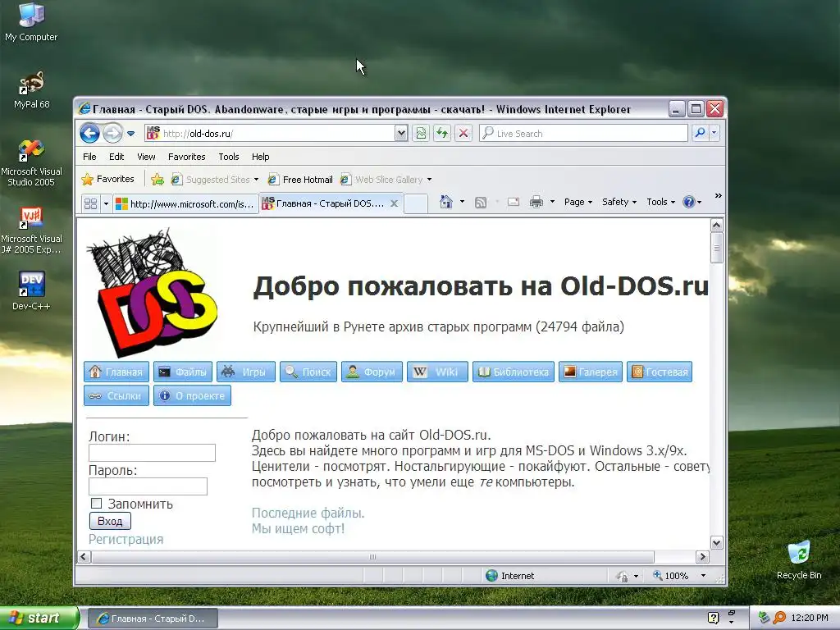Click inside the Live Search box
This screenshot has width=840, height=630.
(x=583, y=134)
